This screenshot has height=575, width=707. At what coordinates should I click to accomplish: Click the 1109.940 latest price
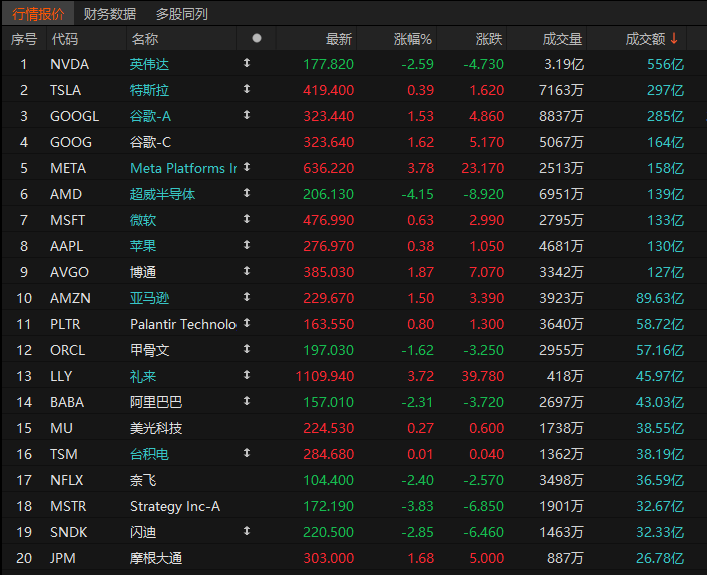325,376
